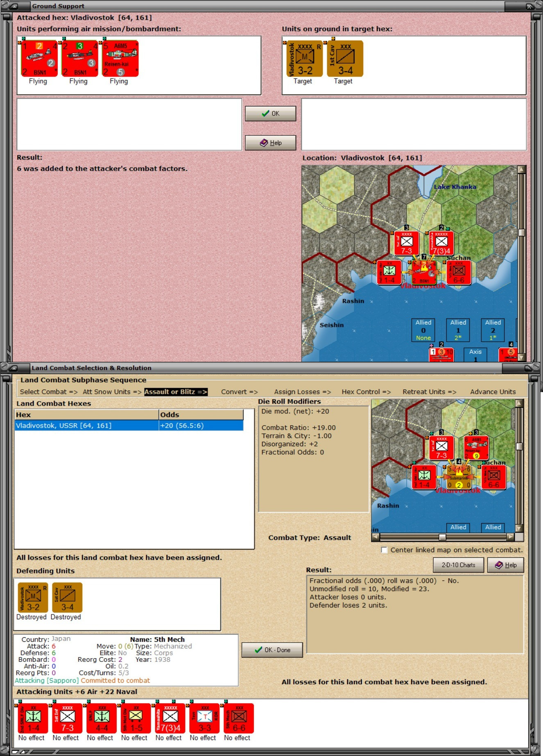Screen dimensions: 543x756
Task: Click the 1-4 marine counter on Land Combat map
Action: tap(424, 477)
